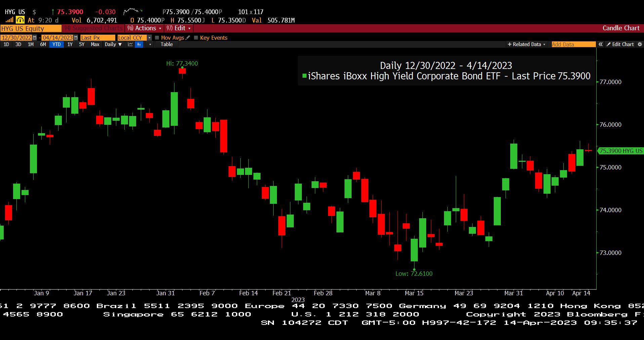The image size is (644, 340).
Task: Open chart settings gear icon
Action: [x=640, y=44]
